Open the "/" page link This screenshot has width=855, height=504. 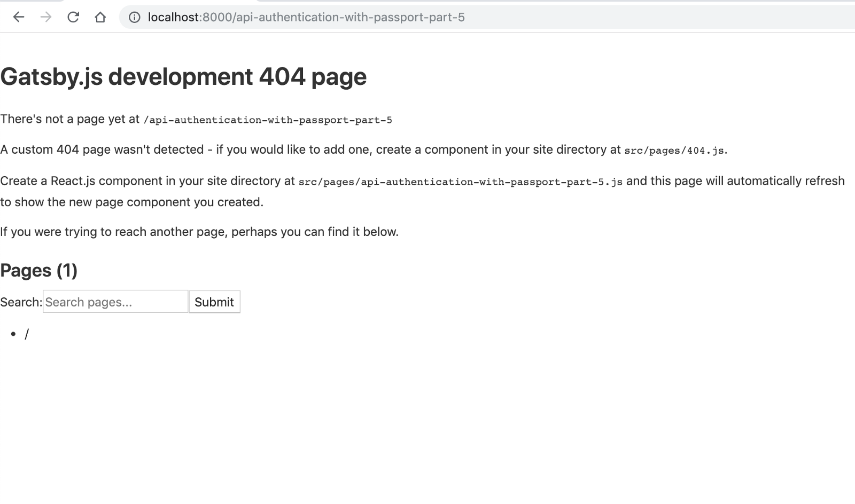coord(27,334)
